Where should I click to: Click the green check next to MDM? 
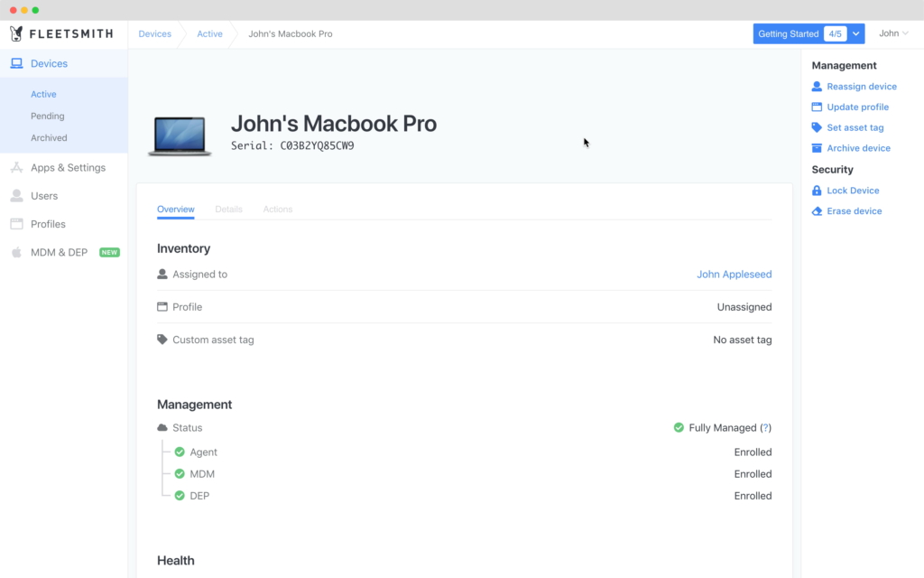point(180,473)
